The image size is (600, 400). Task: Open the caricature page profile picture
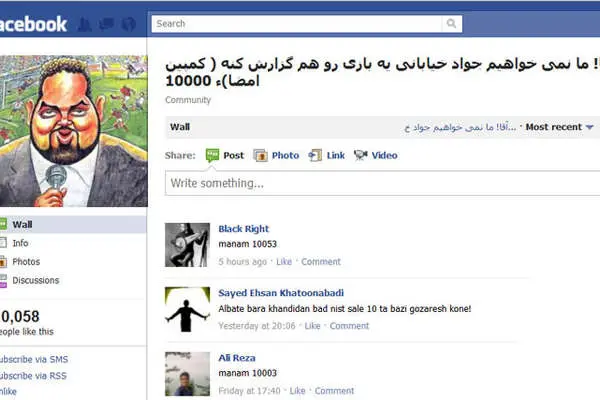click(x=73, y=131)
